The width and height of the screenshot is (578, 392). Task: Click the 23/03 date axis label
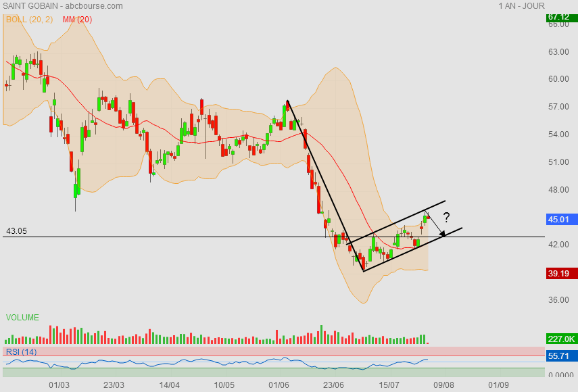114,385
